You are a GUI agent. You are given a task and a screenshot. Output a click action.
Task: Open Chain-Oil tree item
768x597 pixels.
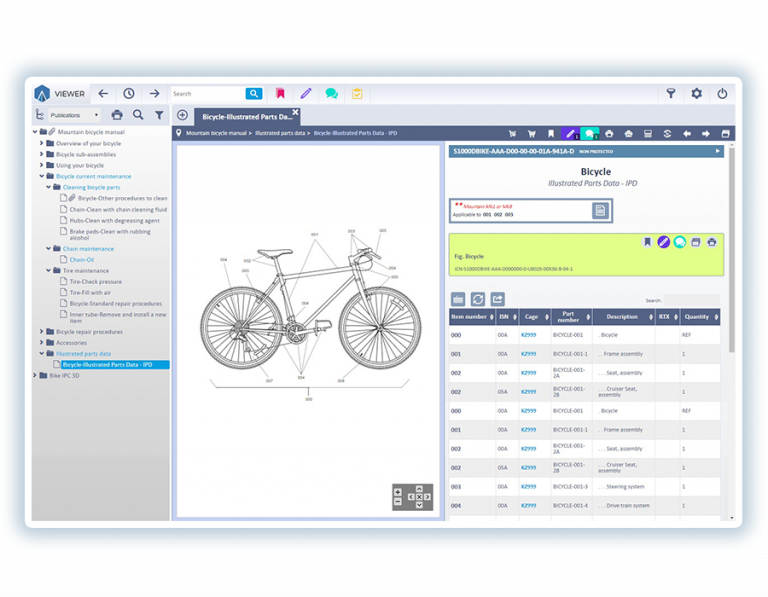click(82, 260)
